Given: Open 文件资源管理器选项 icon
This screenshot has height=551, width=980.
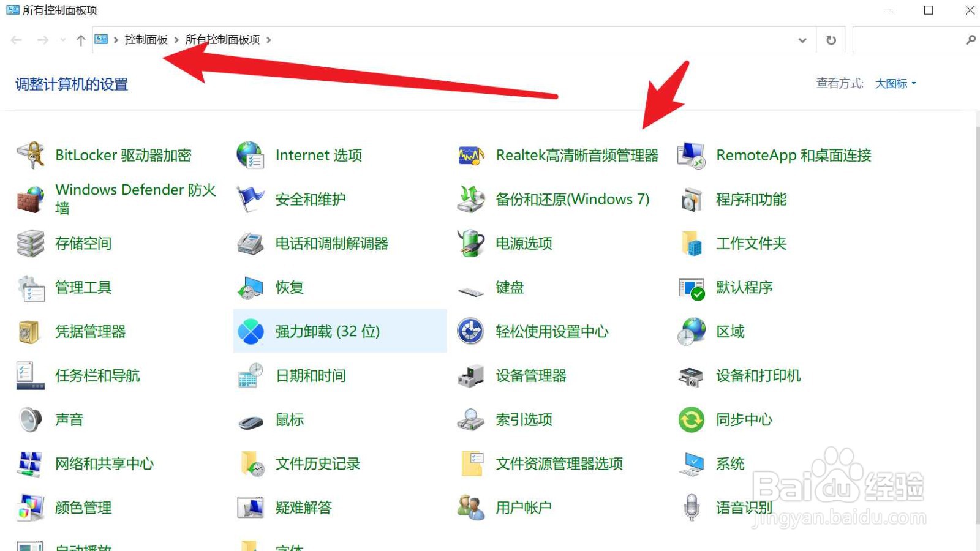Looking at the screenshot, I should point(472,463).
